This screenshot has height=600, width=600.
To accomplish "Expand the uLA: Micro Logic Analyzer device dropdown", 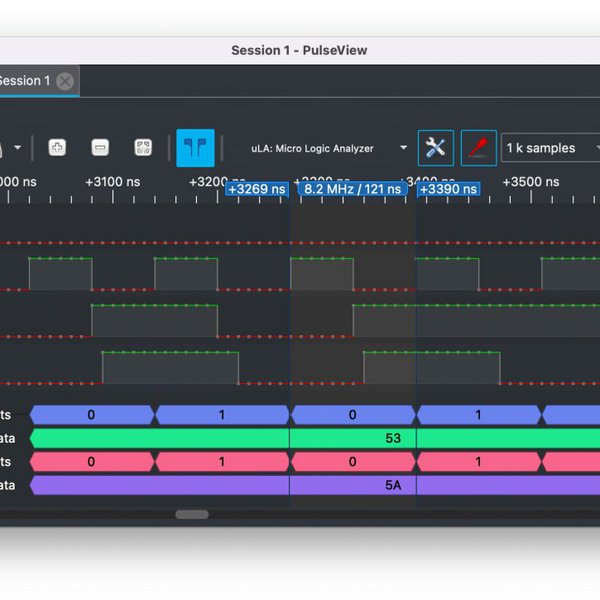I will pos(404,148).
